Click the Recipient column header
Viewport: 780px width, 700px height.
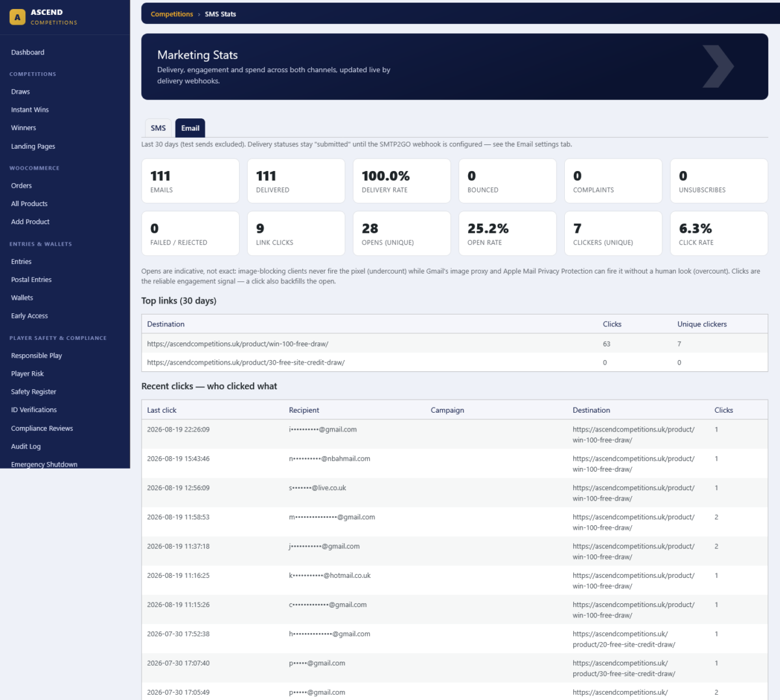point(304,411)
